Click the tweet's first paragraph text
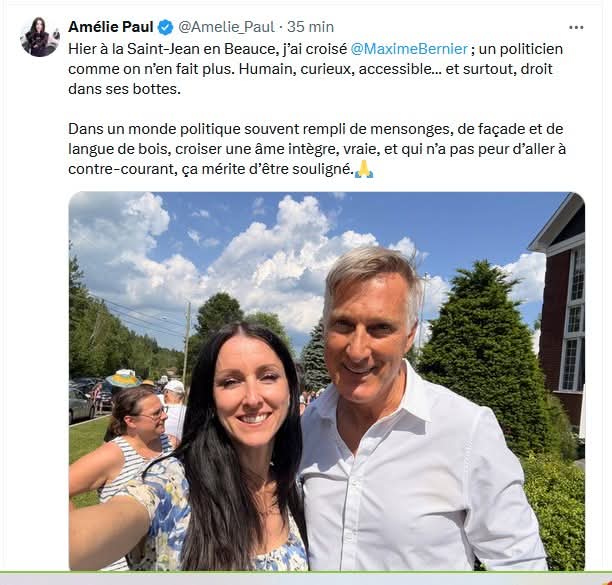The height and width of the screenshot is (585, 612). (x=316, y=69)
